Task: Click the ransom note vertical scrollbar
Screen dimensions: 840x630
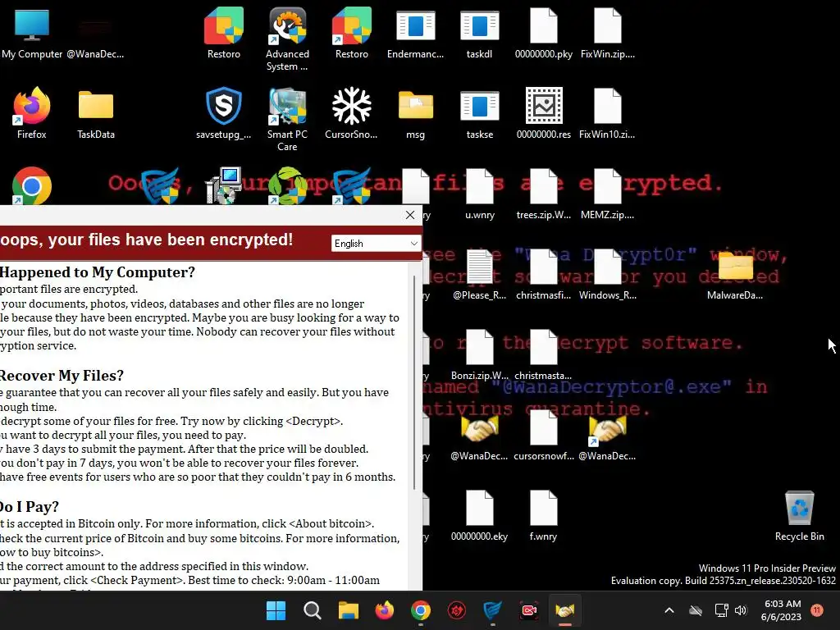Action: pos(414,382)
